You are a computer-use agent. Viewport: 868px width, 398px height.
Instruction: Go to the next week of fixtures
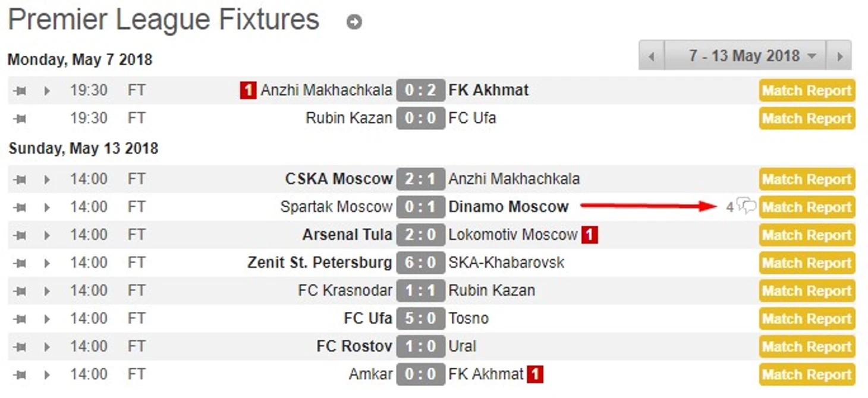pyautogui.click(x=839, y=56)
